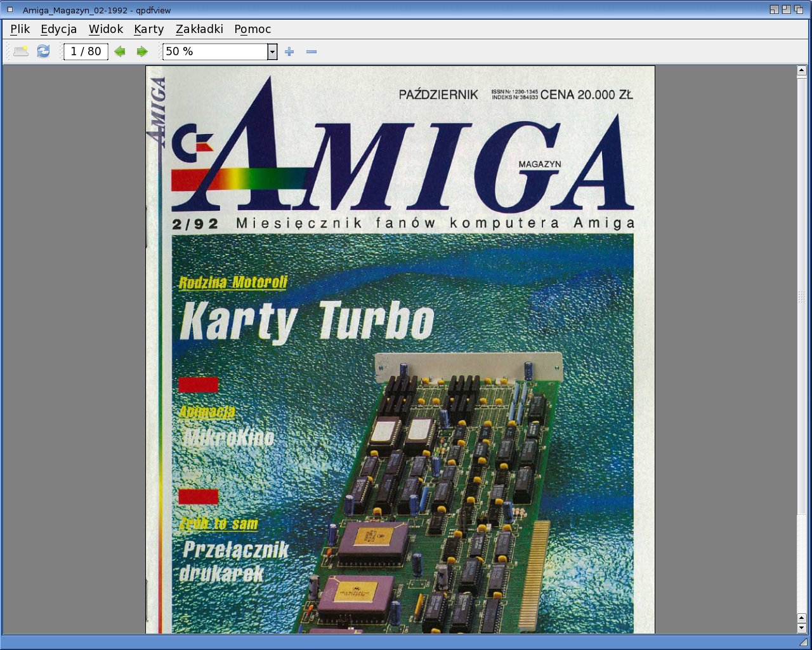Click the window menu button in the title bar
812x650 pixels.
pos(10,10)
